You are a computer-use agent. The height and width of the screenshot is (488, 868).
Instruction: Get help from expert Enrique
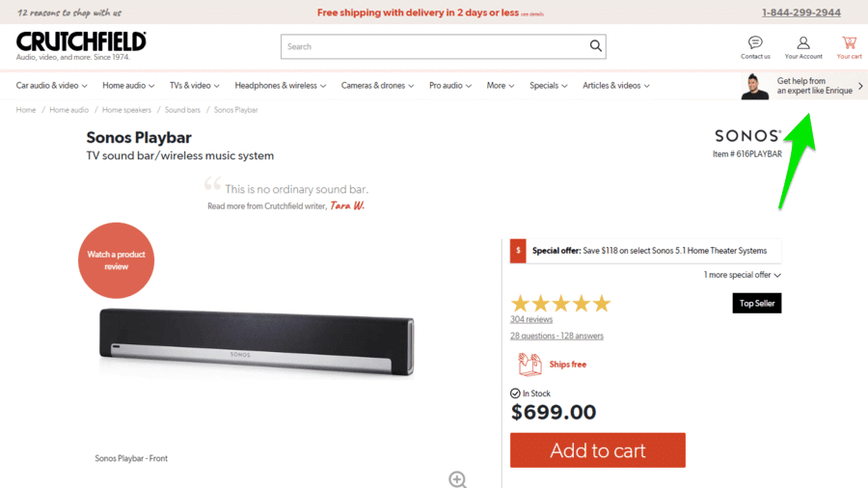click(802, 86)
